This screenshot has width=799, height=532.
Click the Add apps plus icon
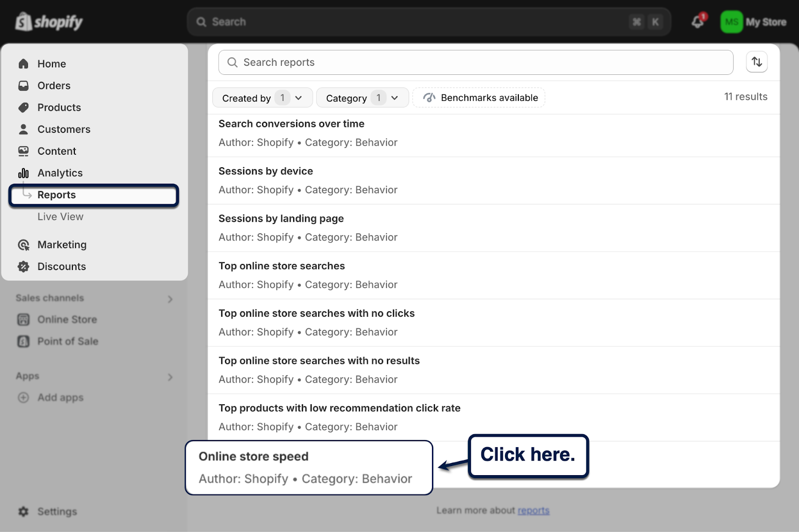[23, 398]
